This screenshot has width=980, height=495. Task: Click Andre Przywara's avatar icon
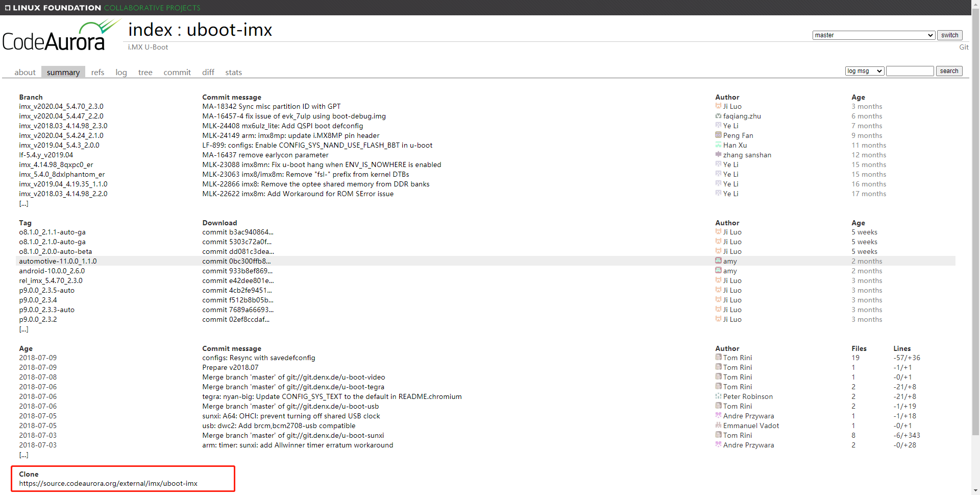point(719,416)
